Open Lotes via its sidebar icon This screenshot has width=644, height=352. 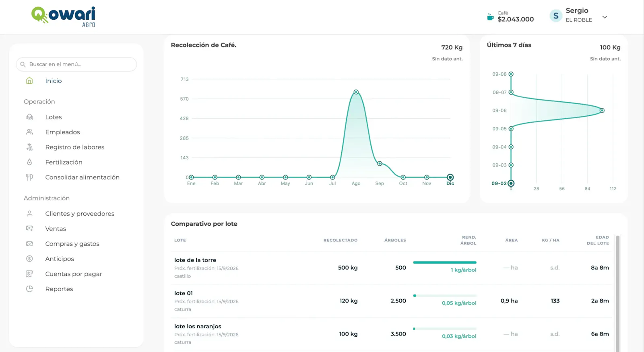click(29, 117)
